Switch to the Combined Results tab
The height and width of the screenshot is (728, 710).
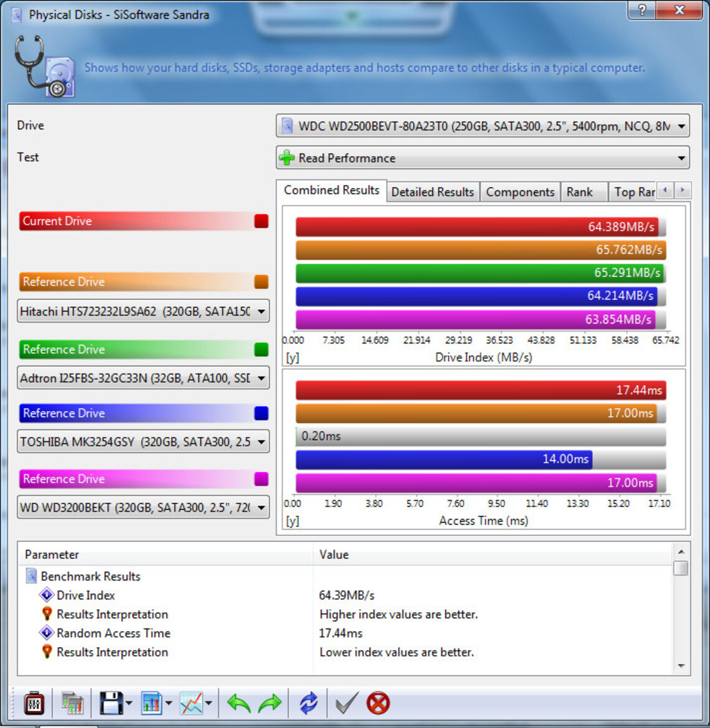[x=332, y=190]
